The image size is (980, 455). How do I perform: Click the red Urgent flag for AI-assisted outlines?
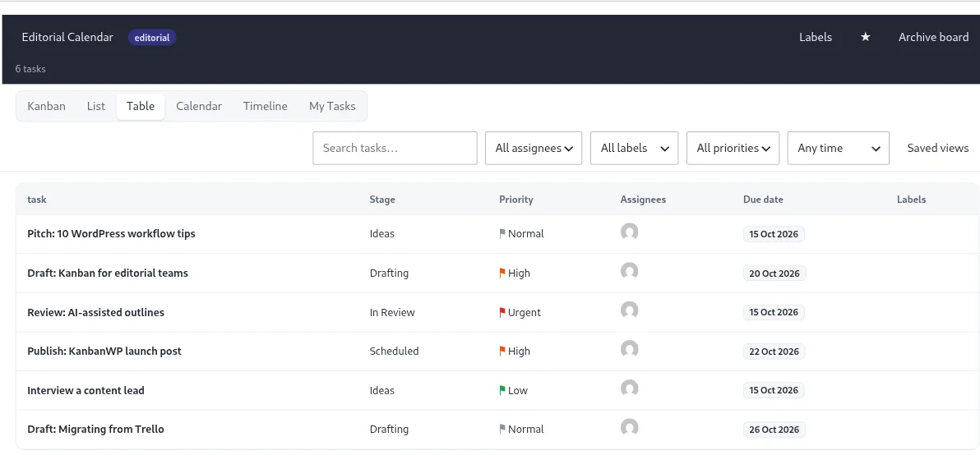click(502, 313)
